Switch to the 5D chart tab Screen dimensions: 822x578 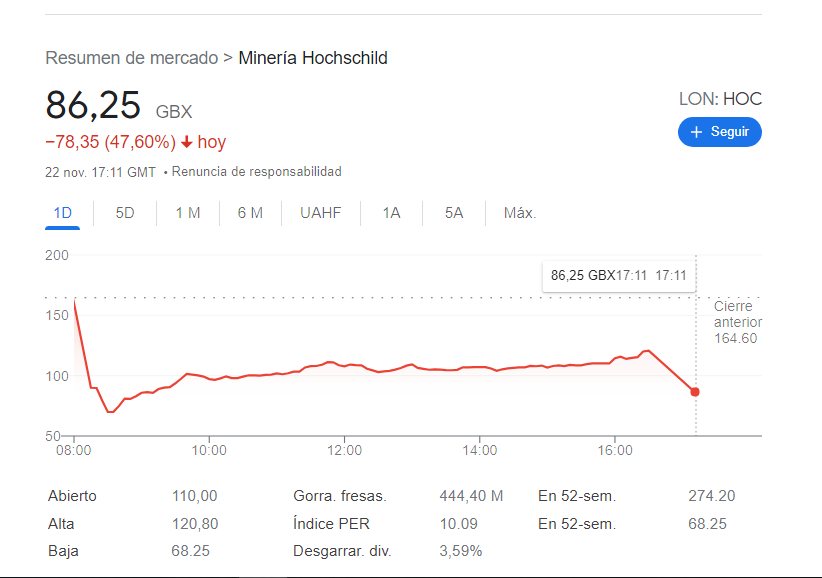(x=125, y=213)
